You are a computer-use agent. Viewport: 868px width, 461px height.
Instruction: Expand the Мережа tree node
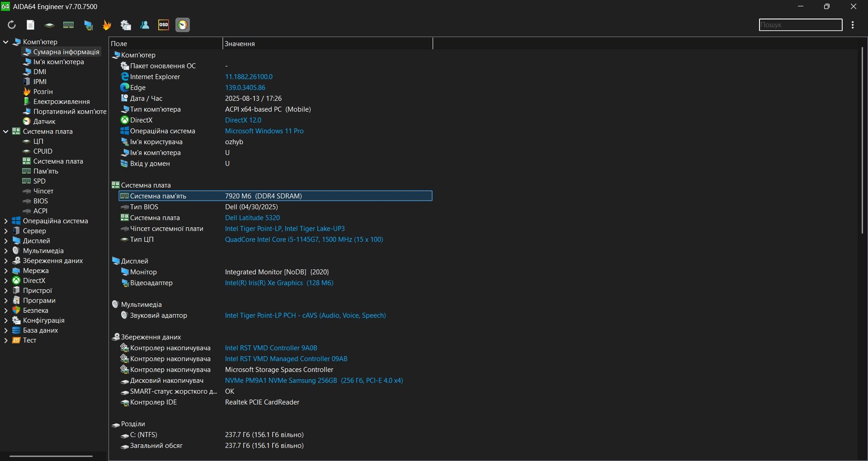[x=6, y=271]
